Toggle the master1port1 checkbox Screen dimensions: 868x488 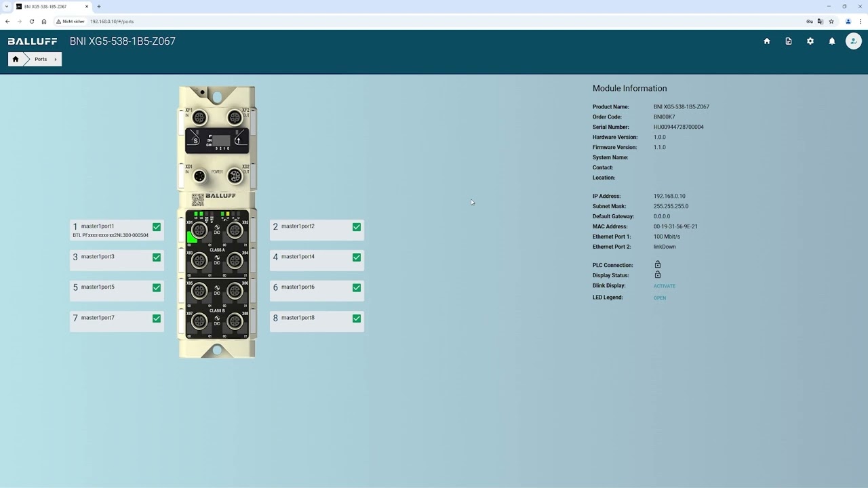(157, 227)
